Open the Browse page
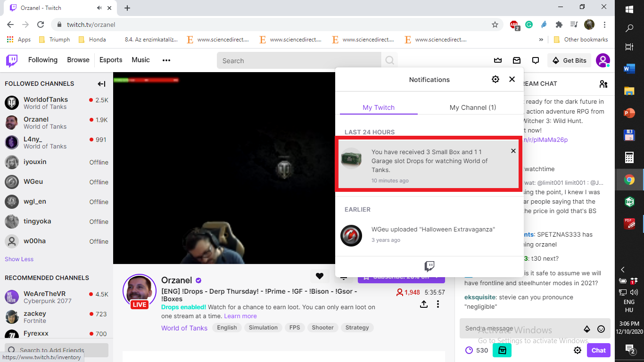Screen dimensions: 644x362 [78, 60]
